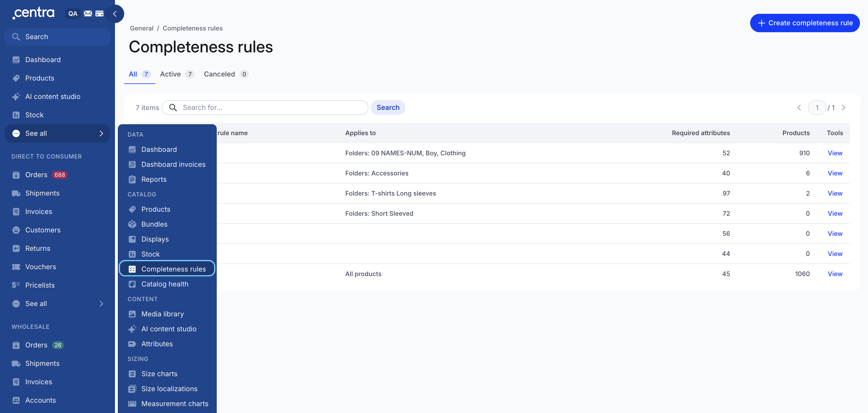Focus the Search for... input field
The image size is (868, 413).
tap(265, 108)
